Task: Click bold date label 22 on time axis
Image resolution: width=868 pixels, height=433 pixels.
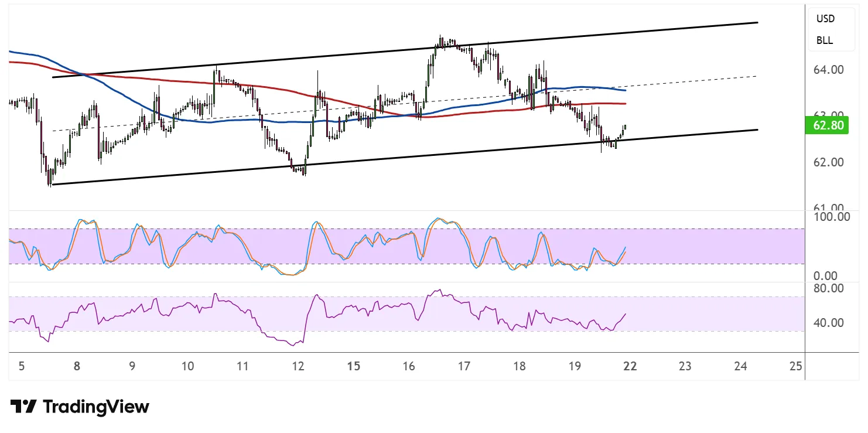Action: click(630, 367)
